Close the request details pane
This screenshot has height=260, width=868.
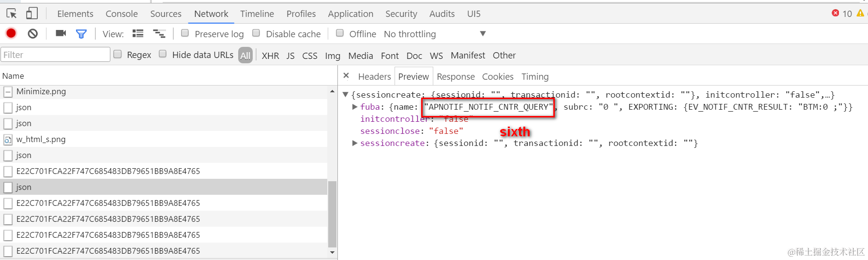click(x=346, y=75)
